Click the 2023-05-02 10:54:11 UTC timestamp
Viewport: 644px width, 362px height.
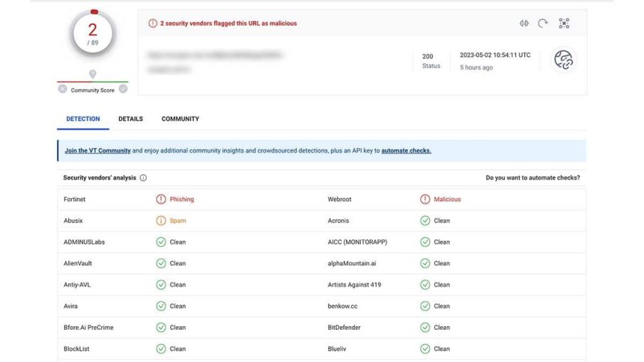tap(495, 55)
